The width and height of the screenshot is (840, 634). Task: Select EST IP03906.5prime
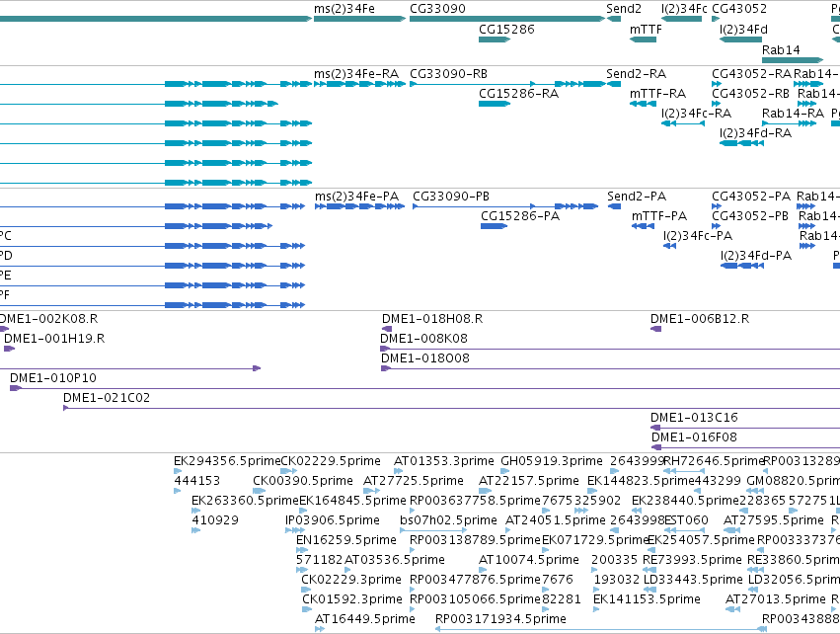coord(295,530)
